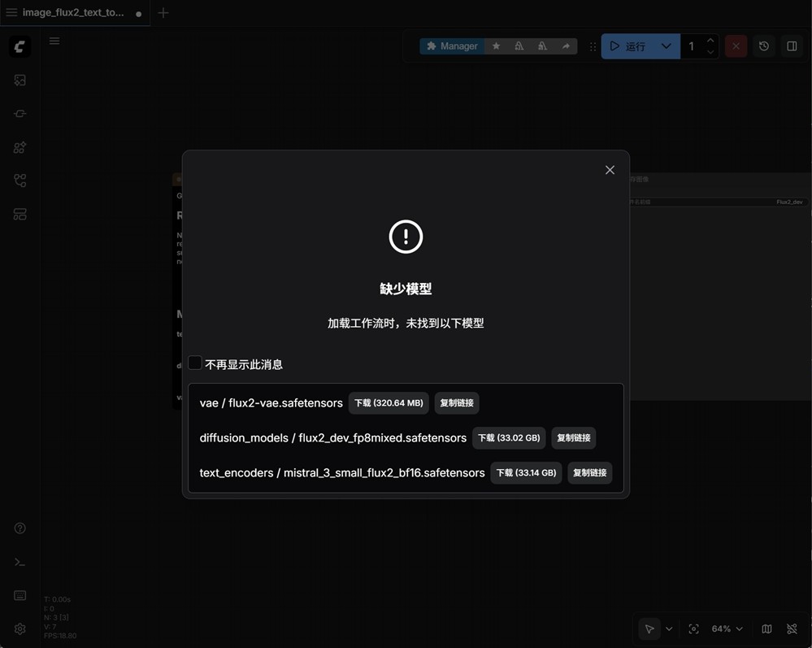Open the integrated terminal icon
The image size is (812, 648).
(x=19, y=562)
